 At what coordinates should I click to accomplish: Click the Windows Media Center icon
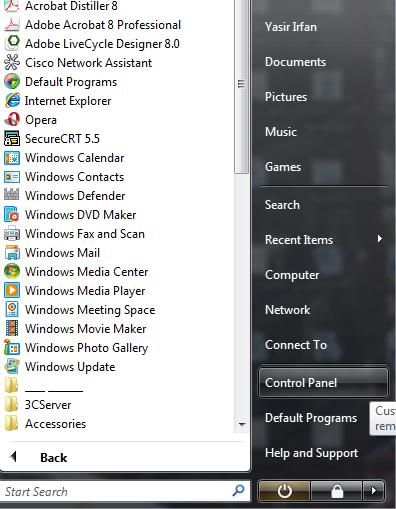12,271
